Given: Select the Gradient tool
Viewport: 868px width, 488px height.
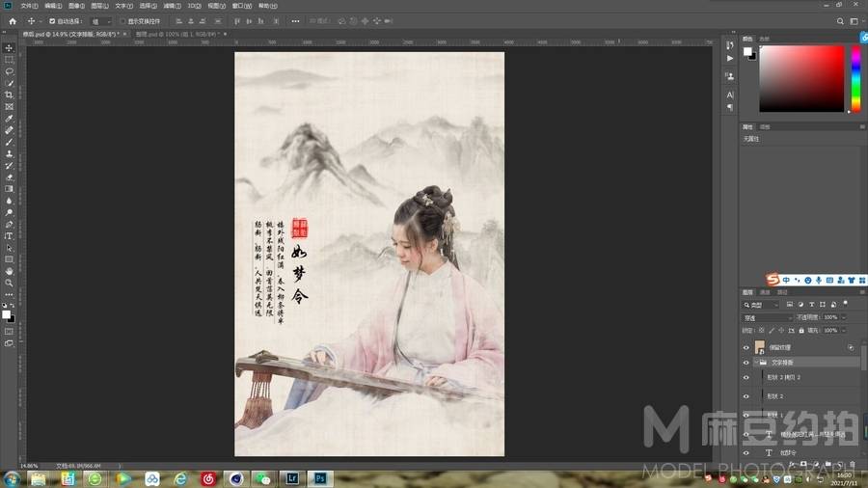Looking at the screenshot, I should pos(9,189).
